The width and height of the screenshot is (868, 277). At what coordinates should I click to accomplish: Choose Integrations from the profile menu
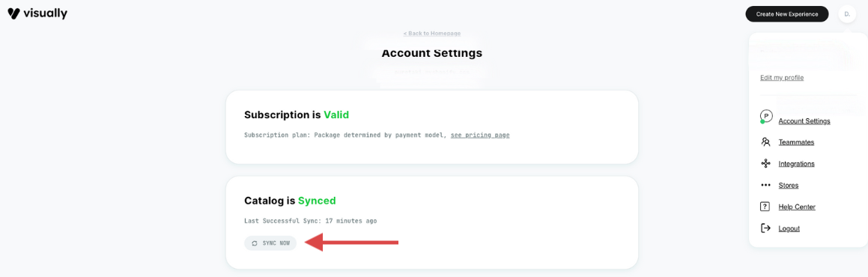pos(796,164)
